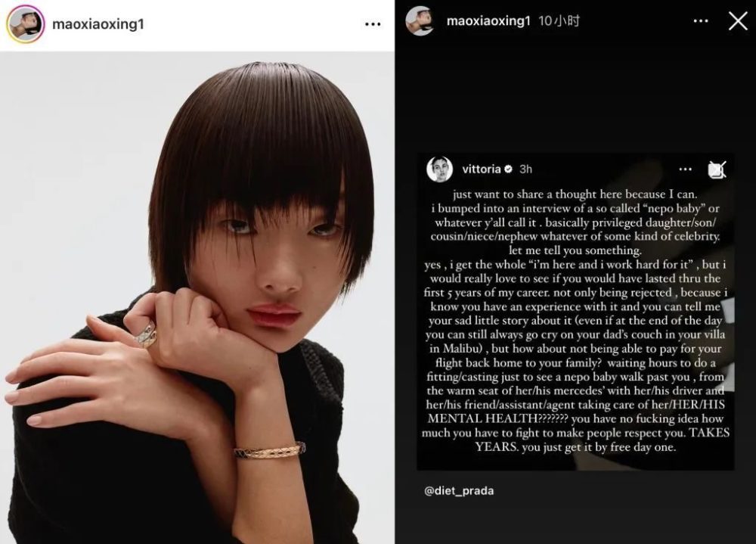Image resolution: width=756 pixels, height=544 pixels.
Task: Click vittoria's blue verified badge
Action: tap(508, 169)
